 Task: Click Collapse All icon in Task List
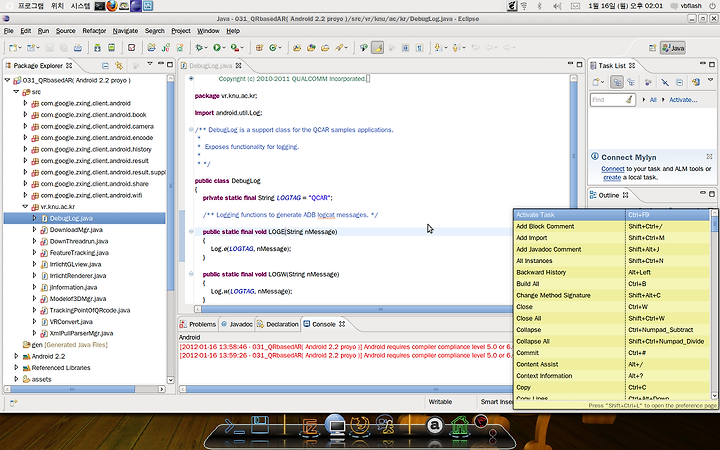point(680,82)
